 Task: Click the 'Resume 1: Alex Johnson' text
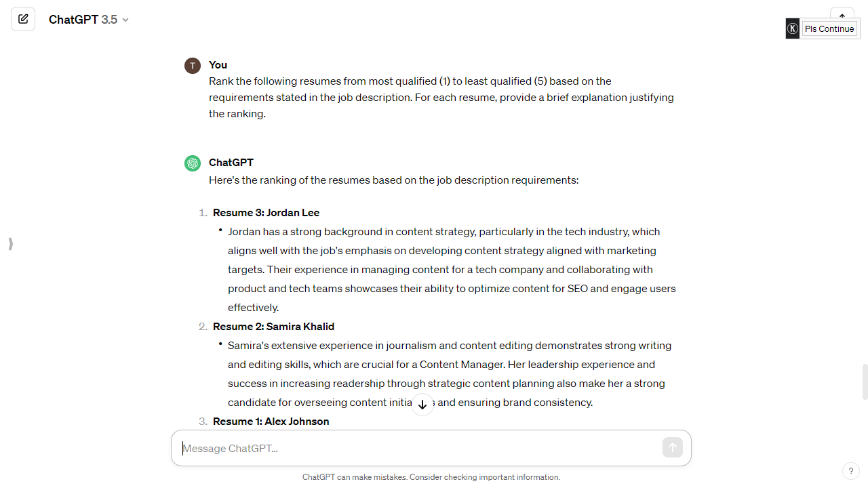coord(271,421)
